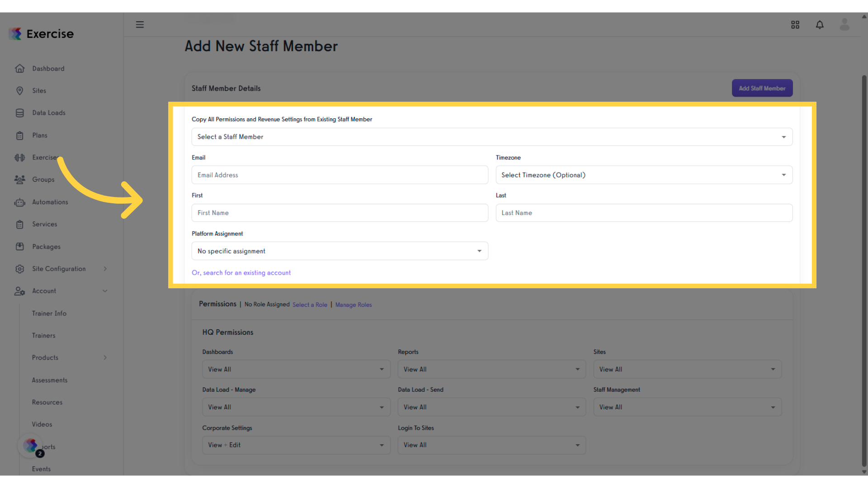This screenshot has height=488, width=868.
Task: Open Resources under Account
Action: (x=47, y=403)
